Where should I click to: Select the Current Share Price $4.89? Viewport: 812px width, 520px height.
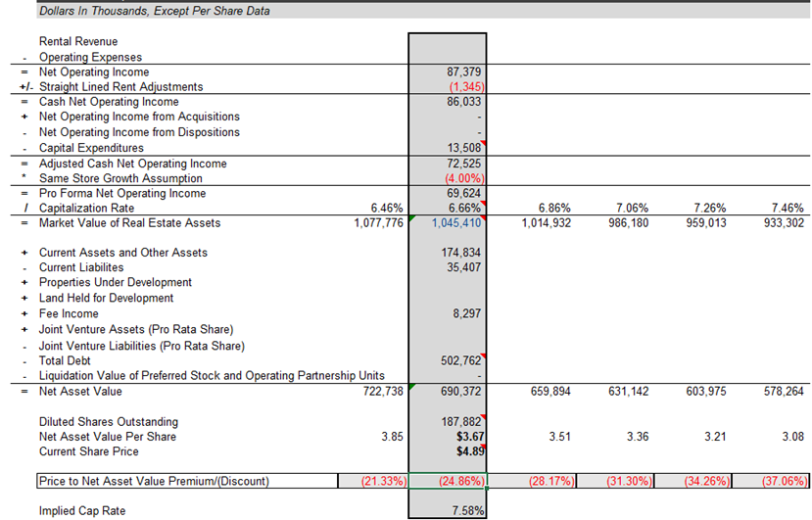point(470,451)
